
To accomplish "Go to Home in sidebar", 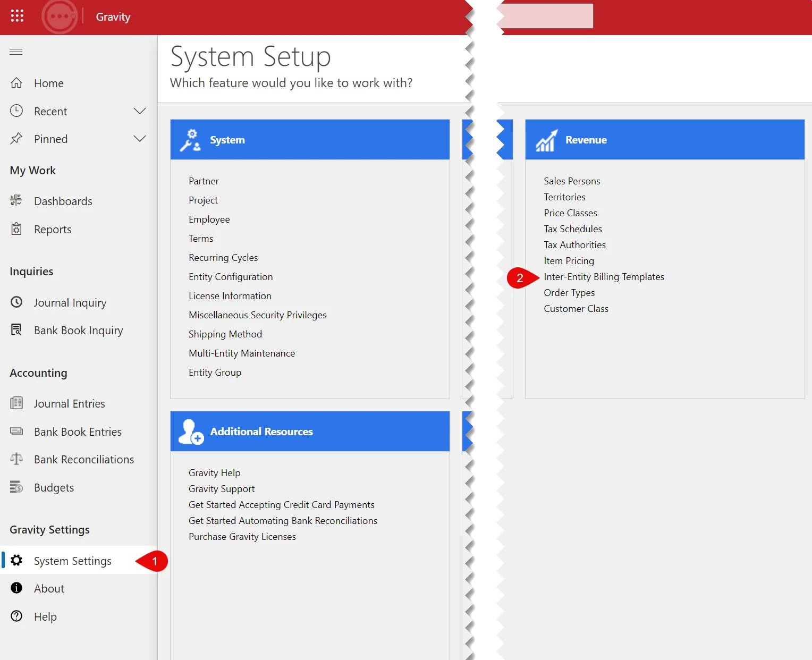I will point(49,83).
